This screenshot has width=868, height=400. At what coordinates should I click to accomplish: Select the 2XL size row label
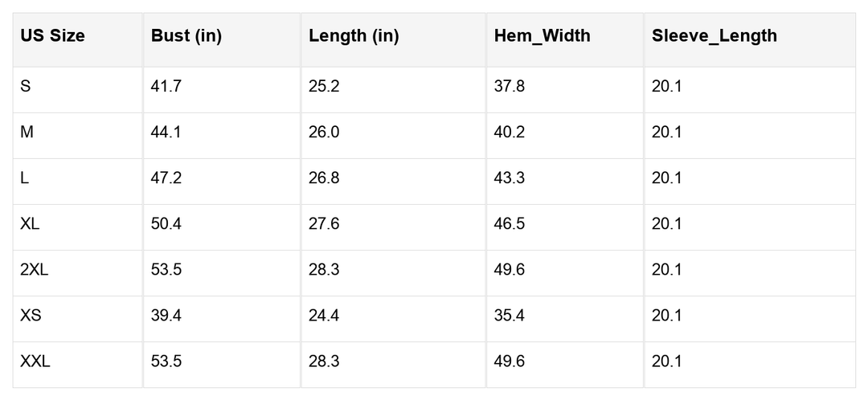point(35,269)
